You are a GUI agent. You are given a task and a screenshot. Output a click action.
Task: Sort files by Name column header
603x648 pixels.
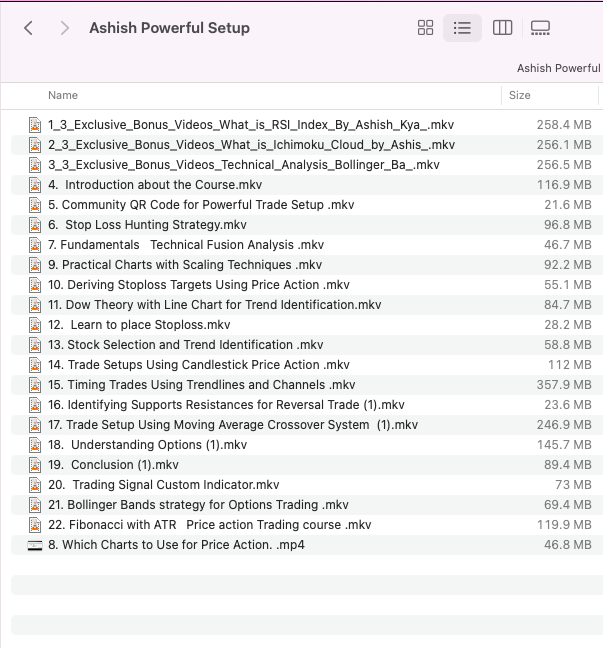63,96
